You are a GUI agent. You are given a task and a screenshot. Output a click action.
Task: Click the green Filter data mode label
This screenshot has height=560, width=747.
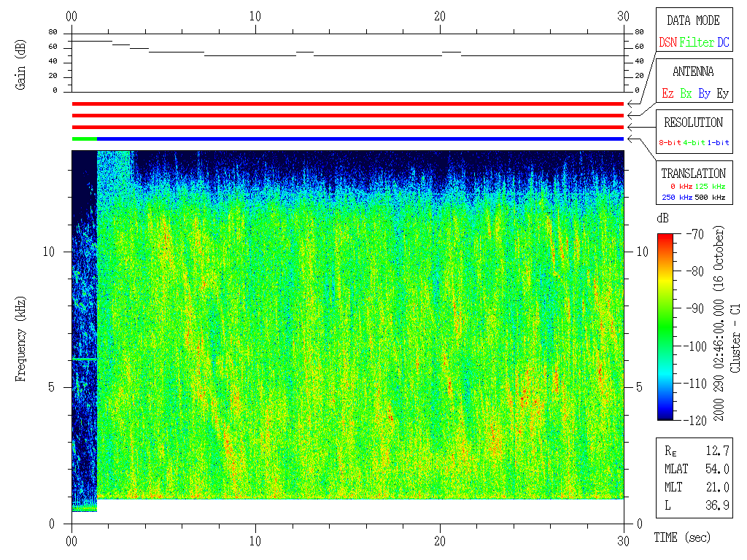click(x=697, y=42)
